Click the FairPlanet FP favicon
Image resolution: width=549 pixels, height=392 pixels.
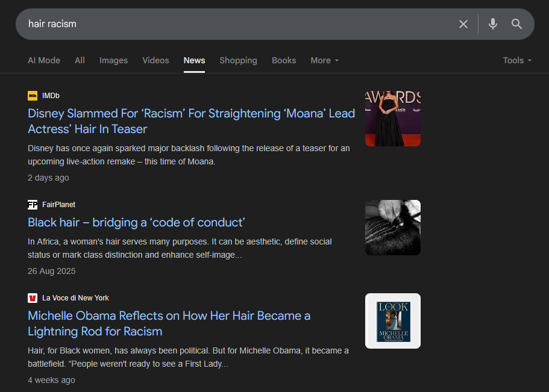tap(33, 204)
